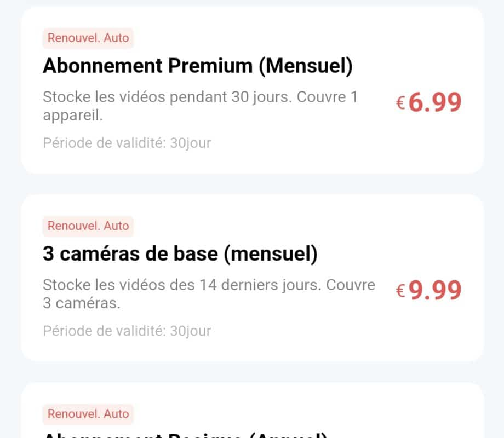504x438 pixels.
Task: Tap the €6.99 price
Action: tap(428, 102)
